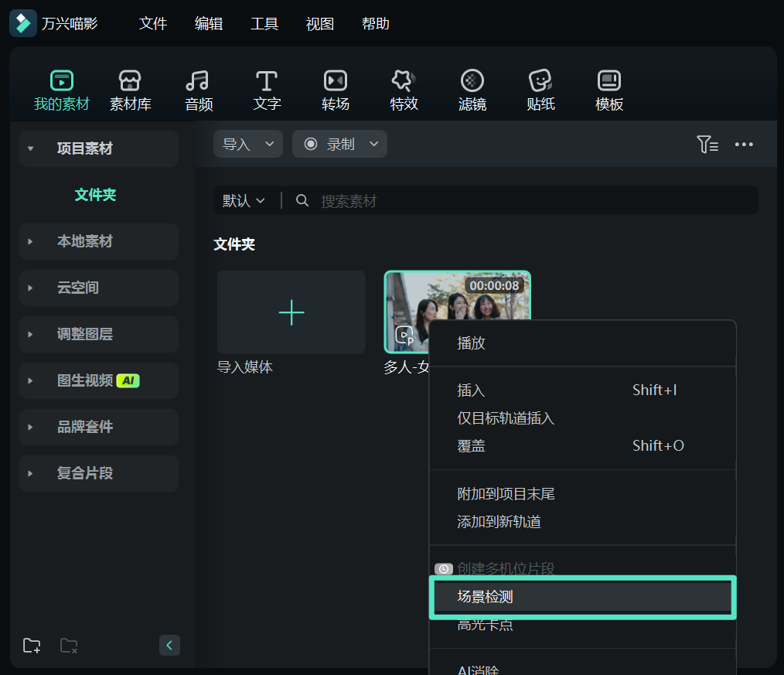Open the 工具 menu
Screen dimensions: 784x675
tap(264, 23)
